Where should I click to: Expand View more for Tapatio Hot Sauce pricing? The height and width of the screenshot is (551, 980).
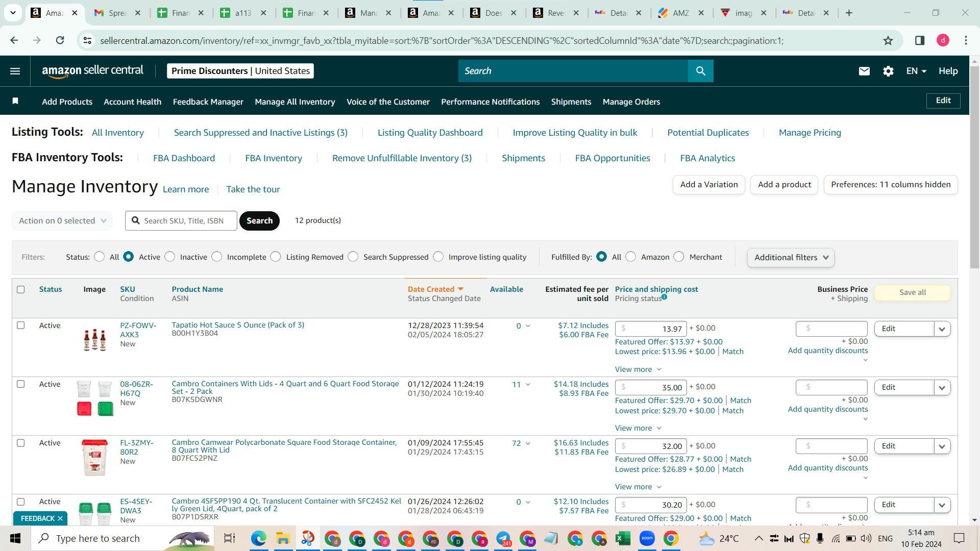(x=638, y=369)
